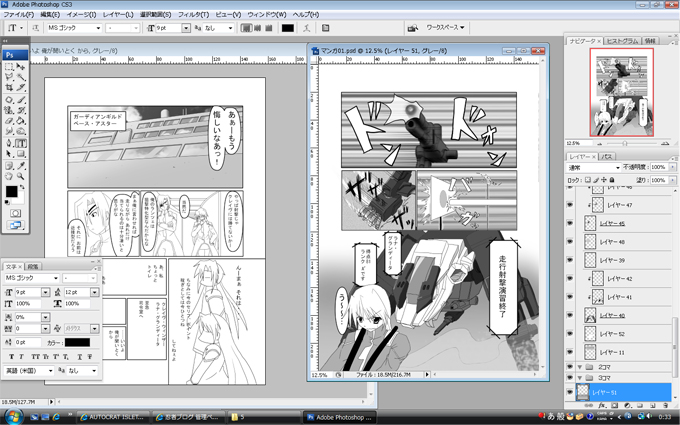The height and width of the screenshot is (425, 680).
Task: Click the text color swatch in options bar
Action: click(x=288, y=28)
